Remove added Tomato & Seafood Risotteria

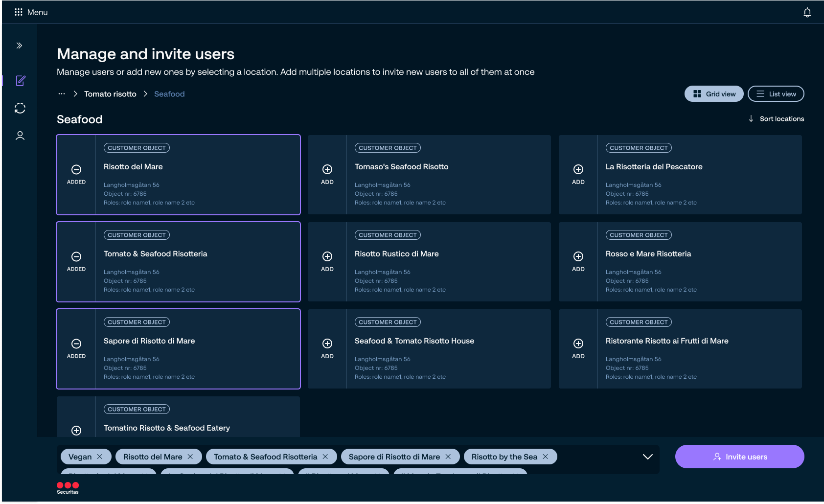76,261
